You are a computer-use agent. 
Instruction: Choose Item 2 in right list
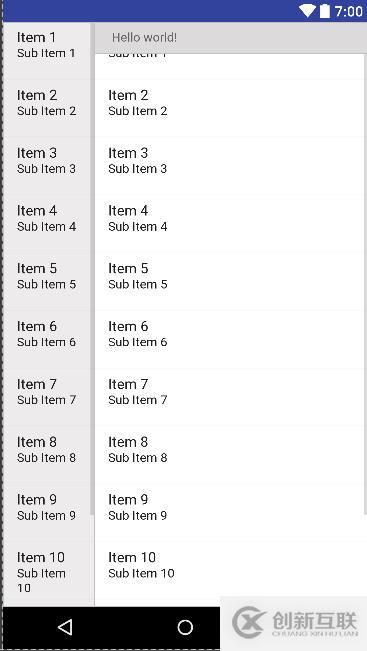[229, 108]
